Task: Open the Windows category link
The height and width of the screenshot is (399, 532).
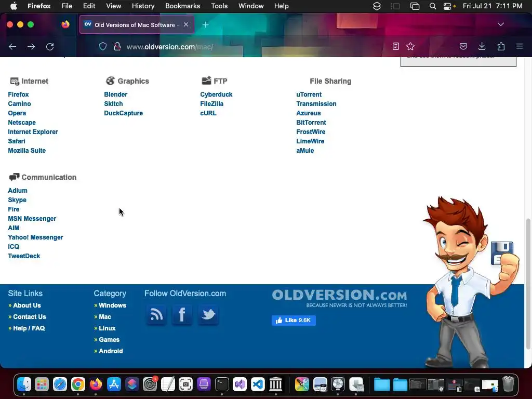Action: click(112, 305)
